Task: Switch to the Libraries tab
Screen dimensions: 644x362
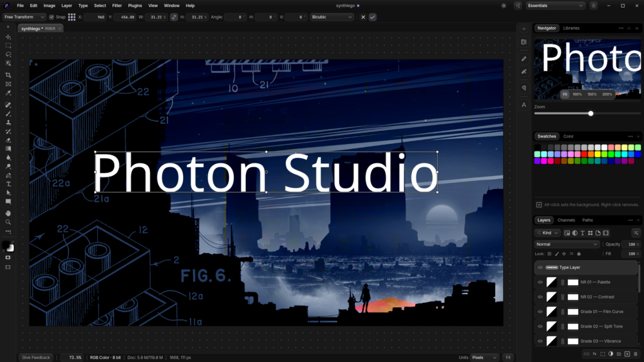Action: point(571,28)
